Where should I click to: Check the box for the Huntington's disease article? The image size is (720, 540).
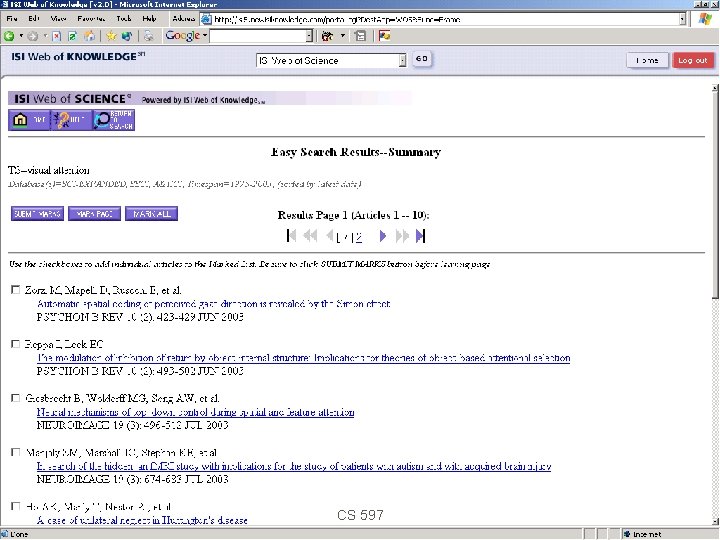tap(16, 506)
